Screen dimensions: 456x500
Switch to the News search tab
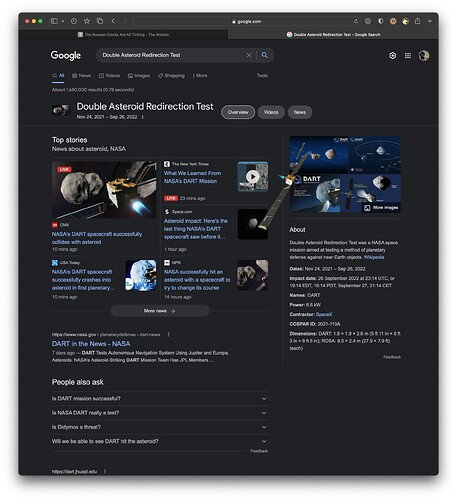click(81, 76)
